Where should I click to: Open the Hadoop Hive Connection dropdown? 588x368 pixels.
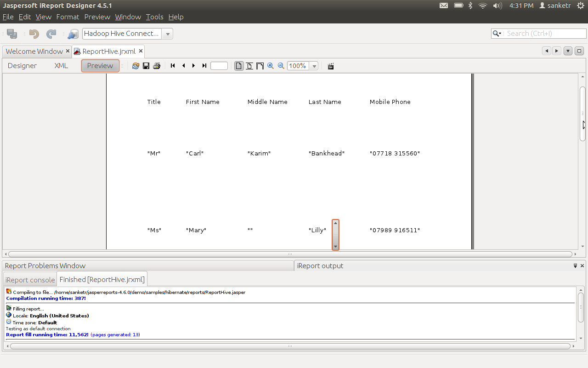[168, 34]
